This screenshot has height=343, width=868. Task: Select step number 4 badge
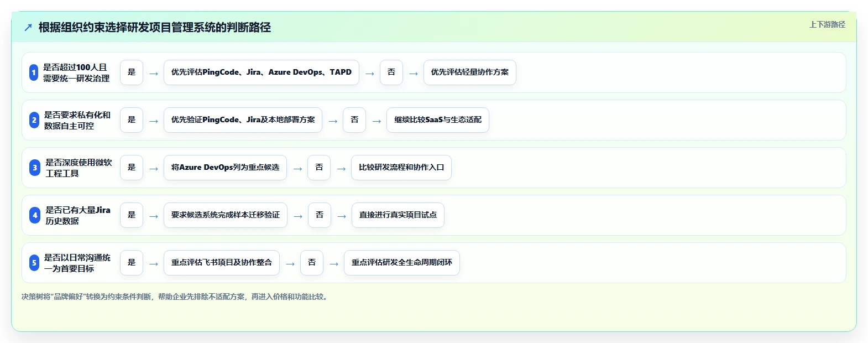[35, 215]
